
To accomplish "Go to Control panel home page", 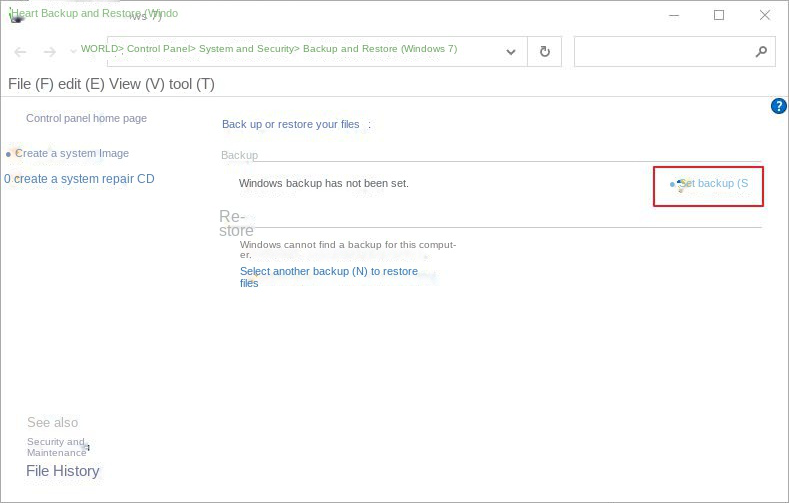I will coord(86,118).
